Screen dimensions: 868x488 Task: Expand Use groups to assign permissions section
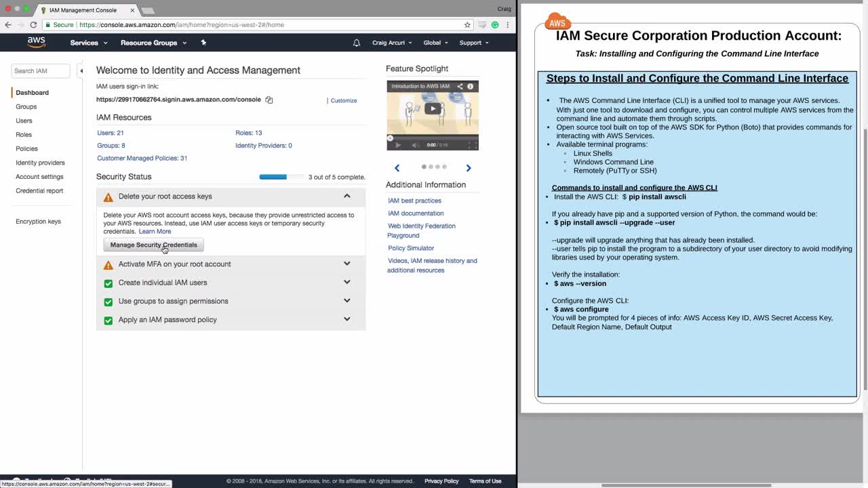click(x=347, y=300)
